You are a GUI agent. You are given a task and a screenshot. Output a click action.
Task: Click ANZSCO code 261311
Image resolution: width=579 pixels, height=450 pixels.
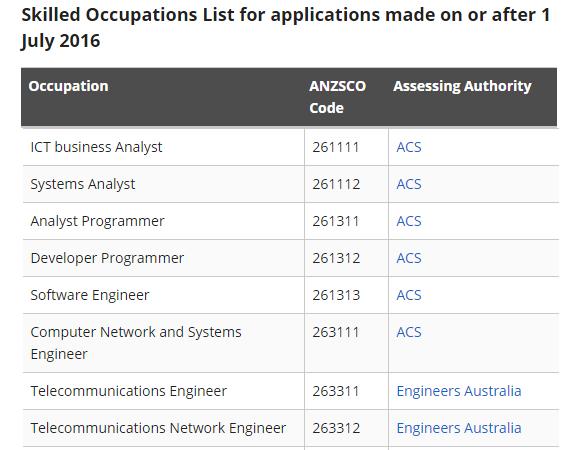click(x=336, y=221)
